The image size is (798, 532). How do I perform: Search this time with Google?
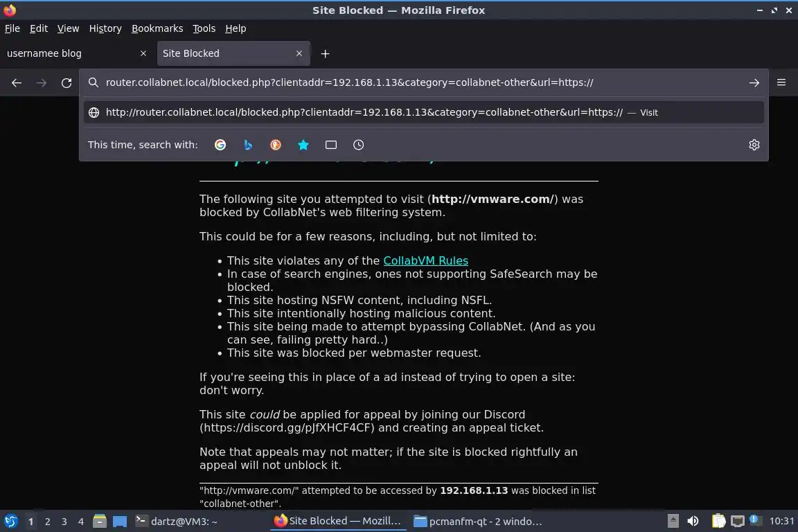(x=220, y=145)
